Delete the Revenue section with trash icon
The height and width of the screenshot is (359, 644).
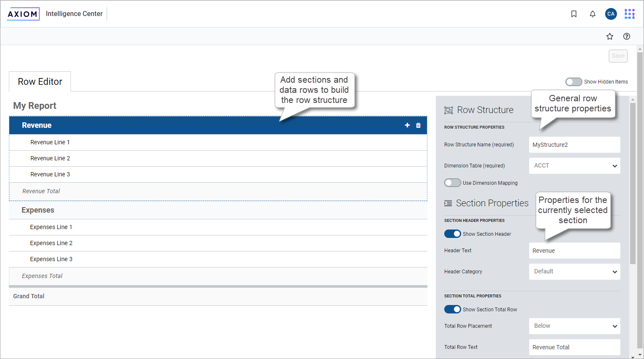point(418,125)
